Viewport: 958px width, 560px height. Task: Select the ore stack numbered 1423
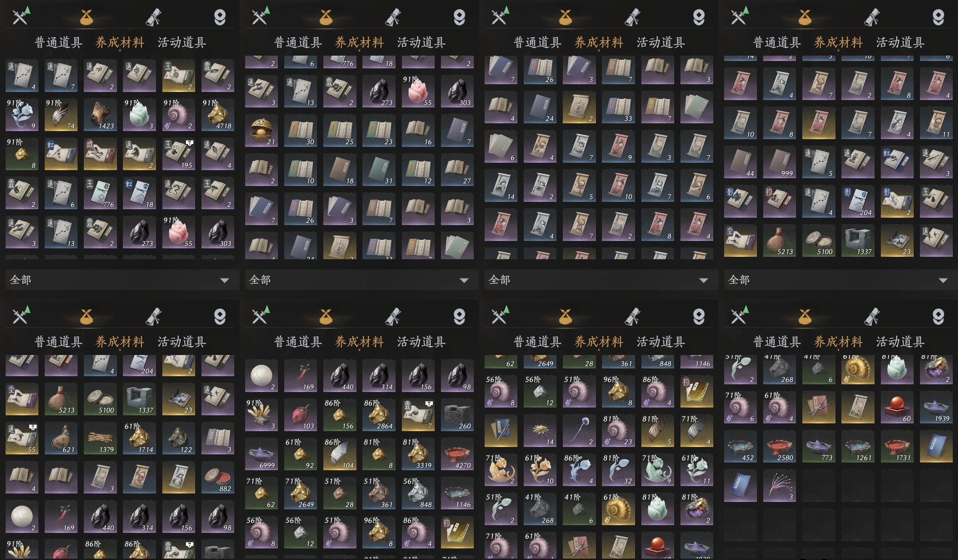pos(100,115)
